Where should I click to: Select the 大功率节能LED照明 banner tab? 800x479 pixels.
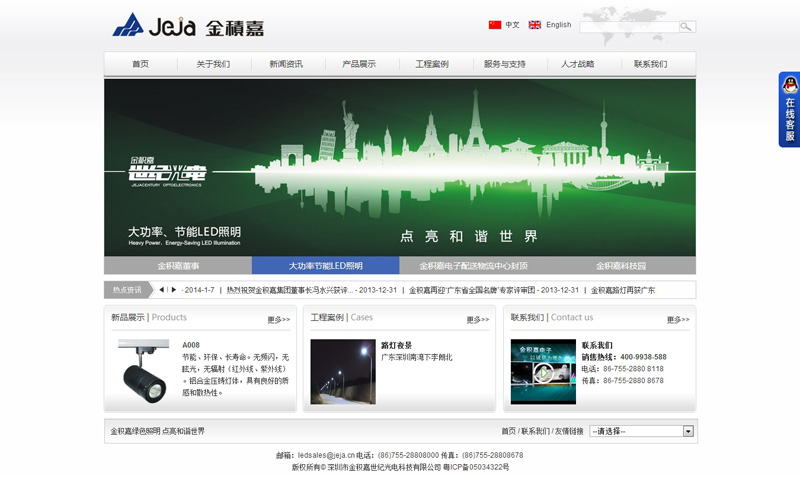pyautogui.click(x=326, y=266)
